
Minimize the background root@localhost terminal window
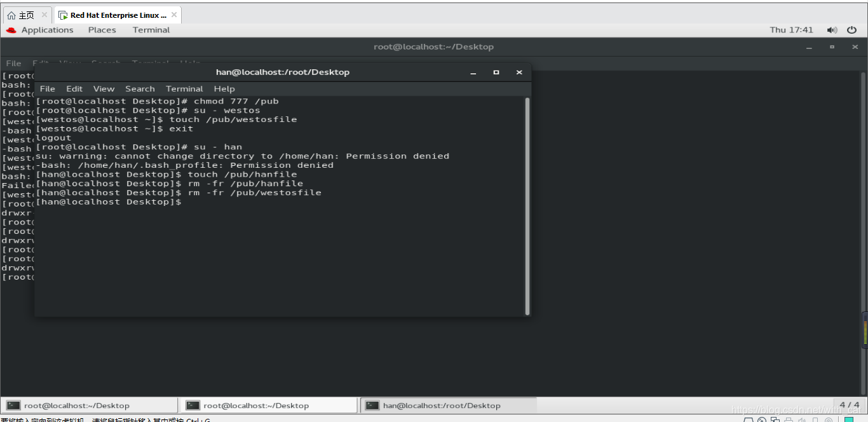coord(809,47)
